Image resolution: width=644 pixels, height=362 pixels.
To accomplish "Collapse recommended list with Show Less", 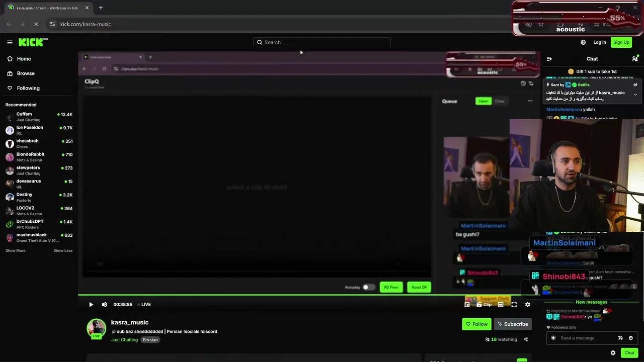I will tap(63, 250).
